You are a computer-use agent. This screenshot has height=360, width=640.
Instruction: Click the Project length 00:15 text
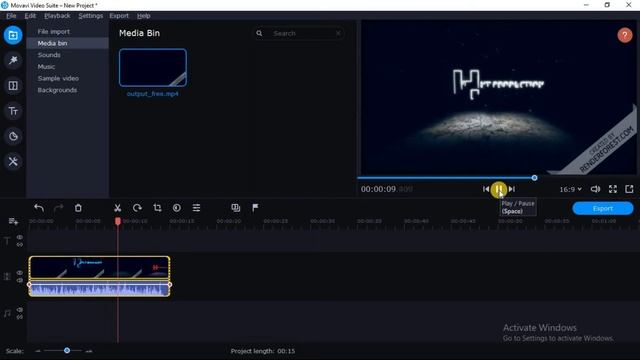click(263, 351)
